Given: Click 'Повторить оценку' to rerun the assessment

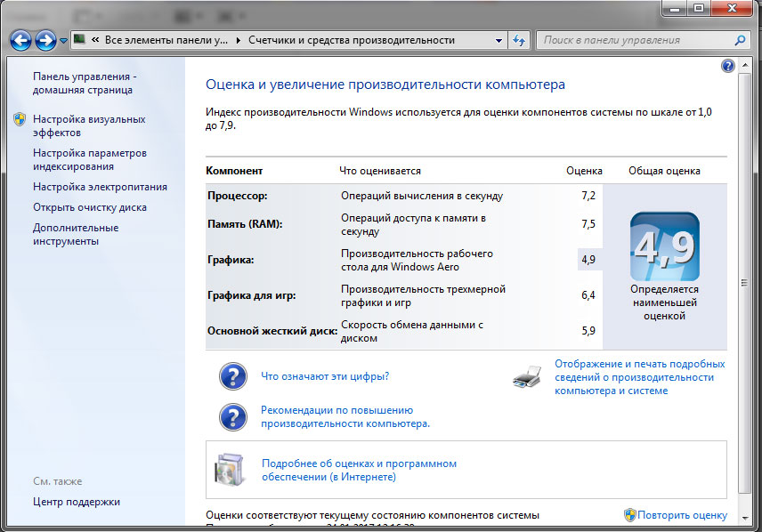Looking at the screenshot, I should point(682,515).
